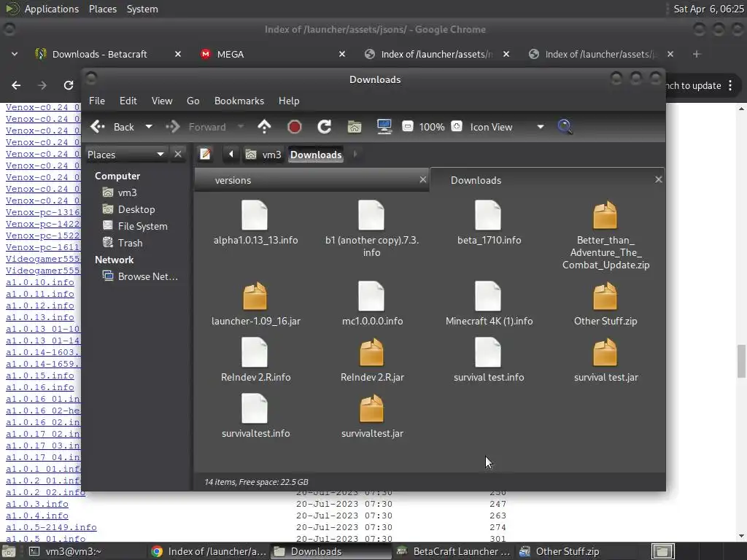Open the a1.0.3.info link in Chrome

[36, 504]
